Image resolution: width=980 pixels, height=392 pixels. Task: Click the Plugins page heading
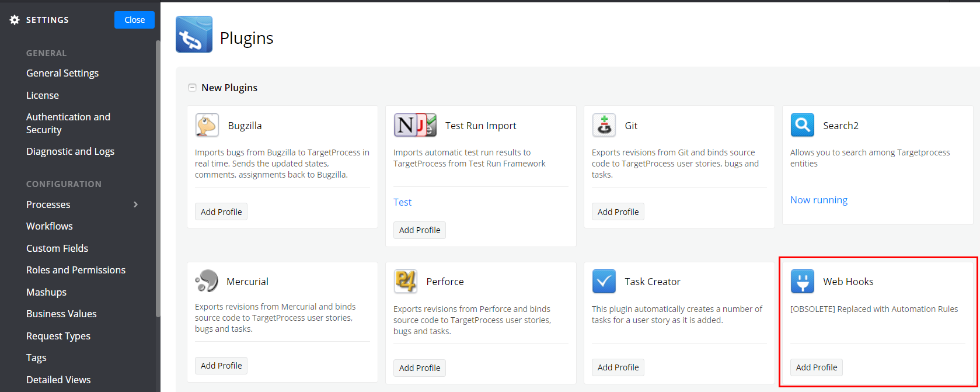click(x=246, y=38)
